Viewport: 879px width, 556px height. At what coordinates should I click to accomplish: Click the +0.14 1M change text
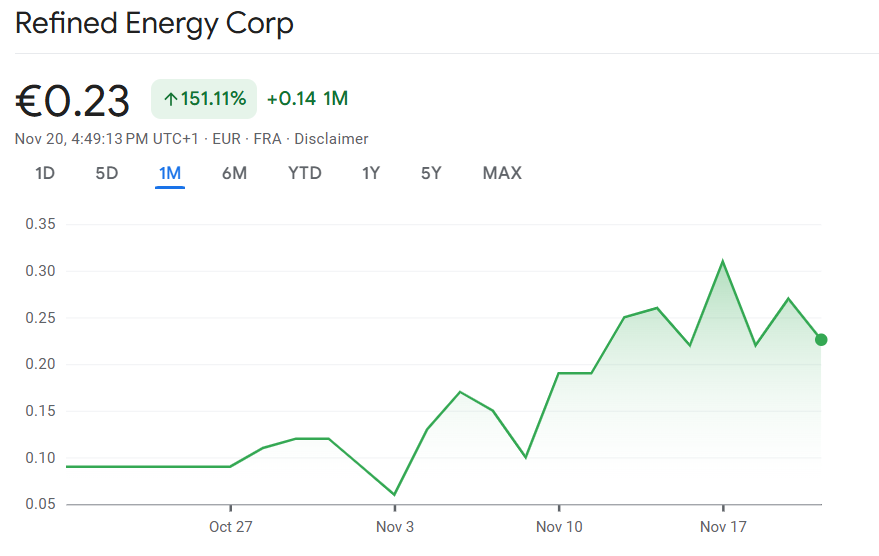pyautogui.click(x=307, y=99)
